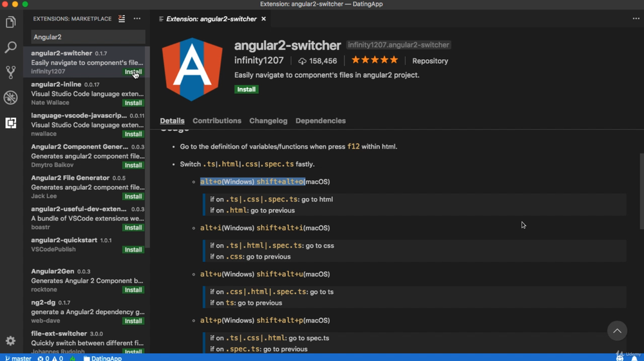Install the angular2-inline extension
644x361 pixels.
point(133,103)
